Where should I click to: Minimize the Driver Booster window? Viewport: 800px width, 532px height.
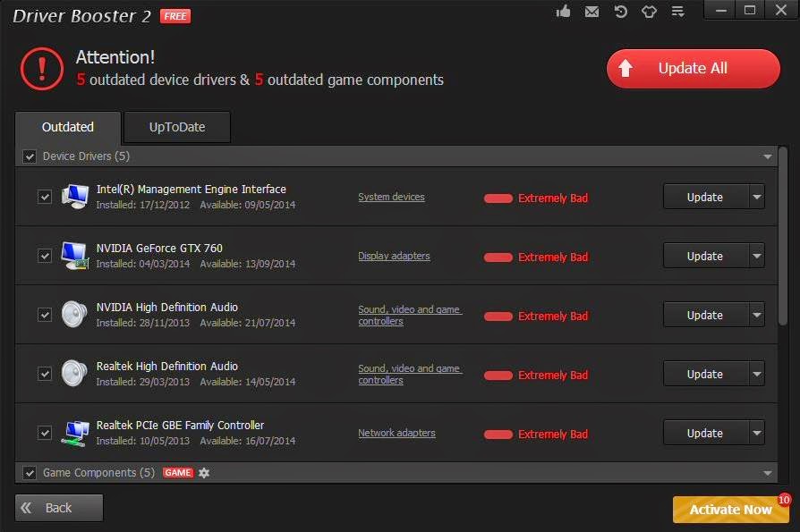pos(720,10)
